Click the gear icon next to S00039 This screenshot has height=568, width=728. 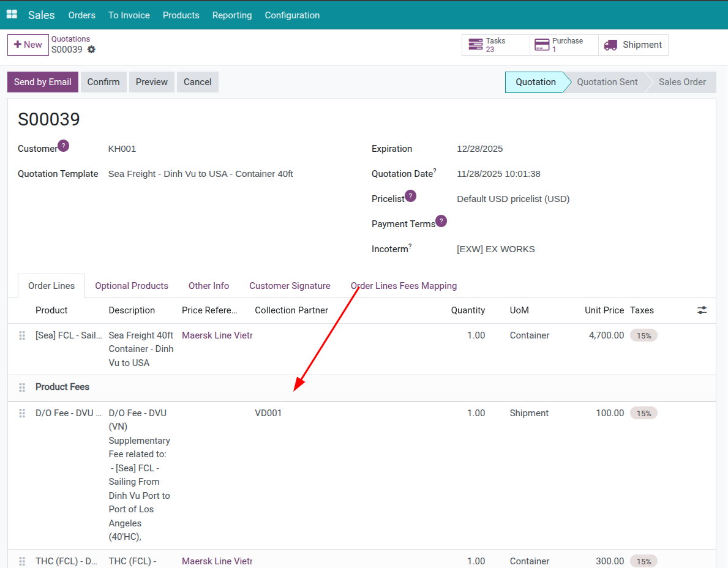tap(91, 50)
